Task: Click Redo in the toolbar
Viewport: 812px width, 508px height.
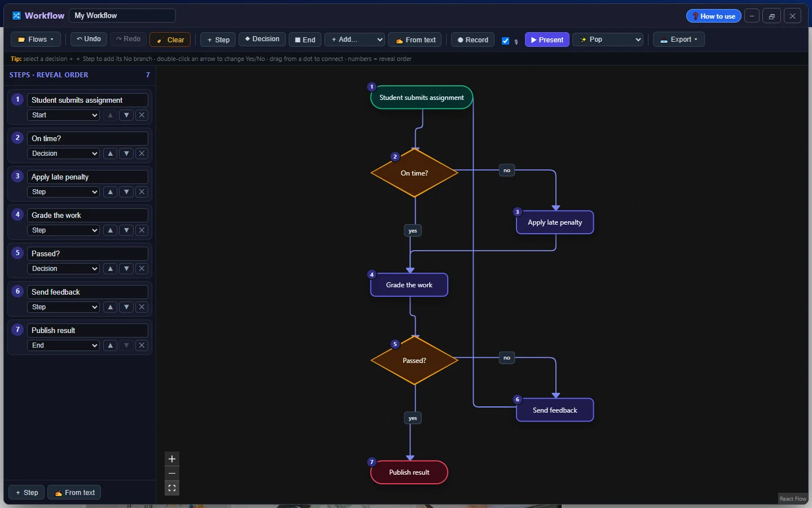Action: click(x=128, y=39)
